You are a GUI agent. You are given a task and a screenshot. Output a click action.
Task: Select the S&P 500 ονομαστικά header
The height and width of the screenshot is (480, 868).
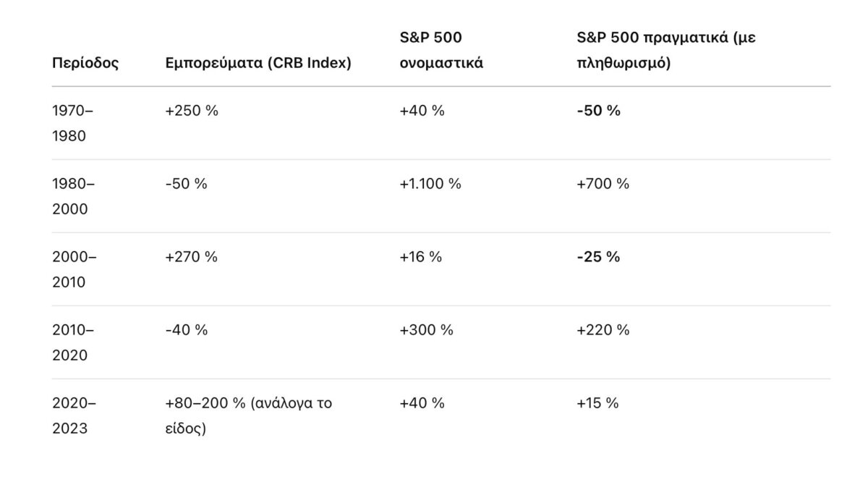(x=441, y=51)
